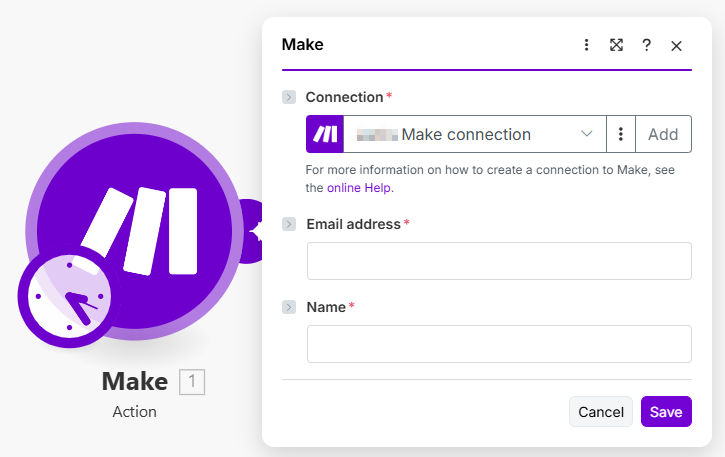Click the Add connection button
Image resolution: width=725 pixels, height=457 pixels.
click(x=663, y=134)
